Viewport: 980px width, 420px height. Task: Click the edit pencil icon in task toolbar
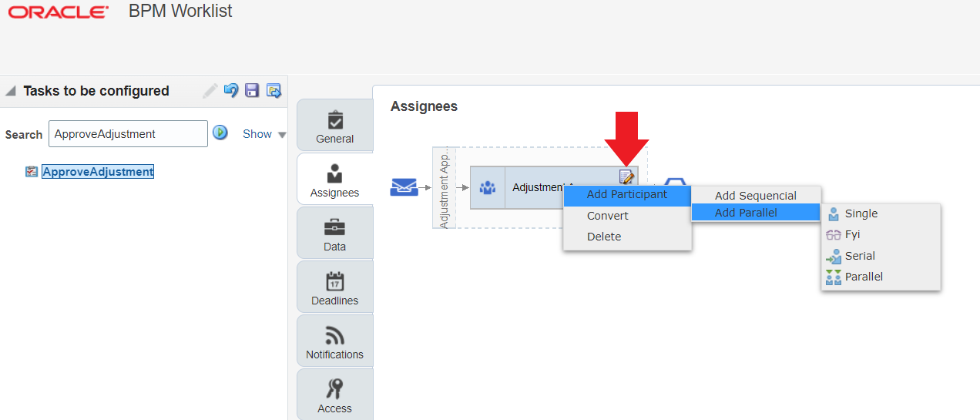(x=210, y=91)
